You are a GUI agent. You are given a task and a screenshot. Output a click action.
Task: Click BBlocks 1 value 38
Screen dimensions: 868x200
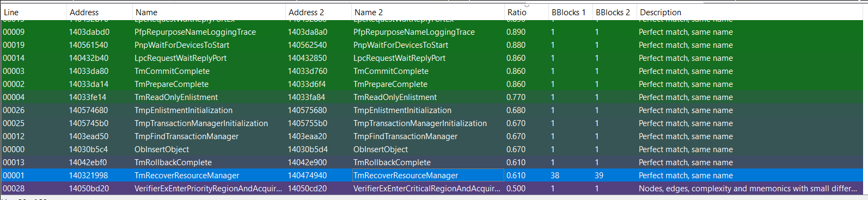click(x=555, y=176)
